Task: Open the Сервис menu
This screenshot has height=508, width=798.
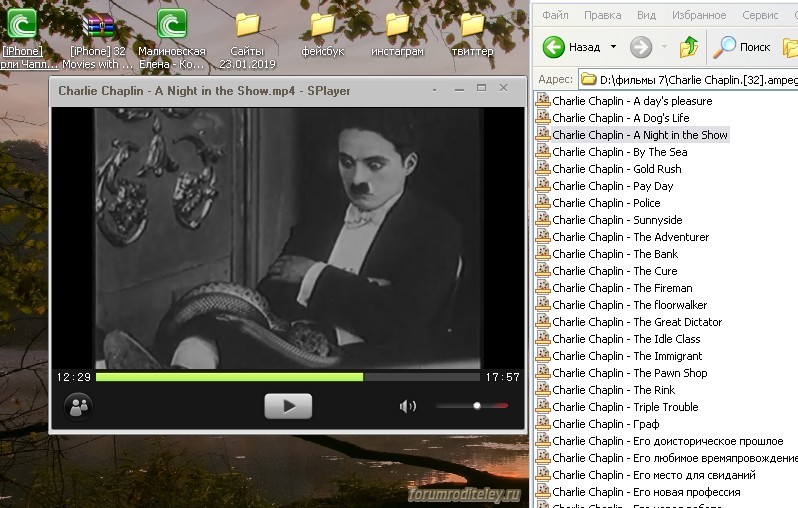Action: pos(760,15)
